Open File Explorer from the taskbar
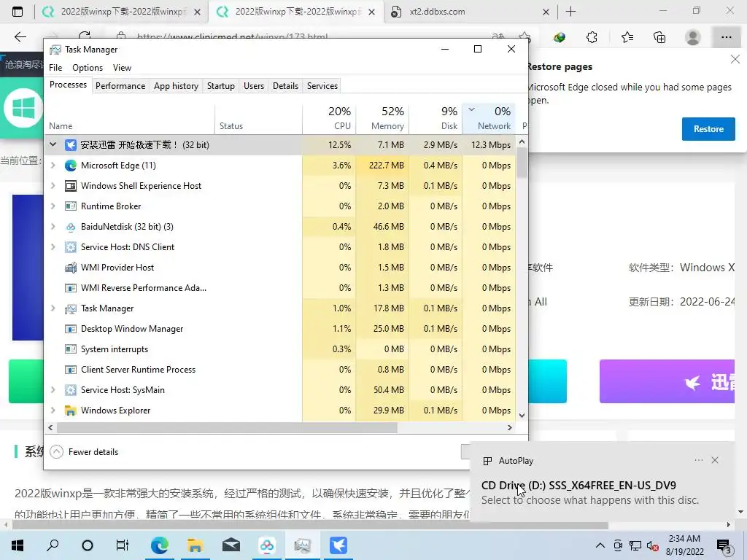The image size is (747, 560). coord(196,545)
